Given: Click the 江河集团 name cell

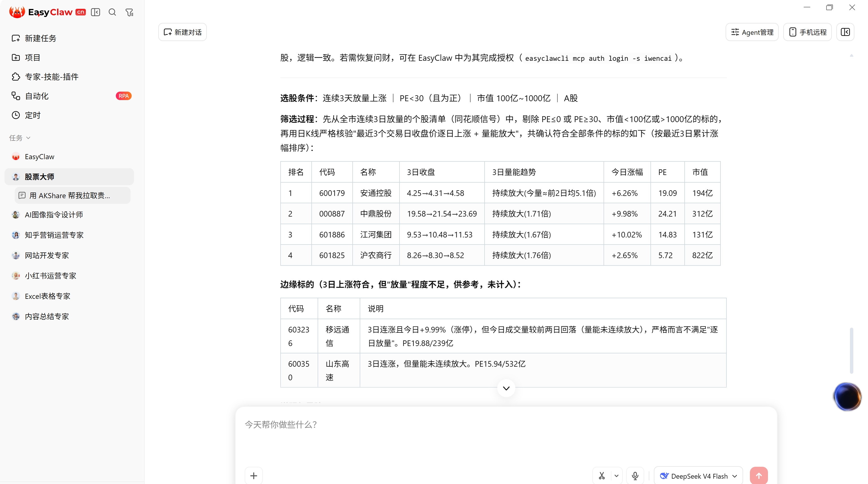Looking at the screenshot, I should click(x=376, y=235).
